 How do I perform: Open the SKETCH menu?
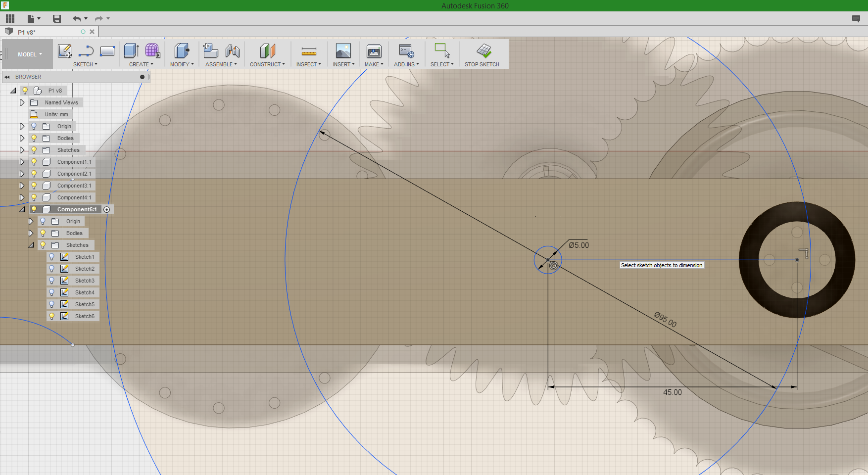[85, 64]
